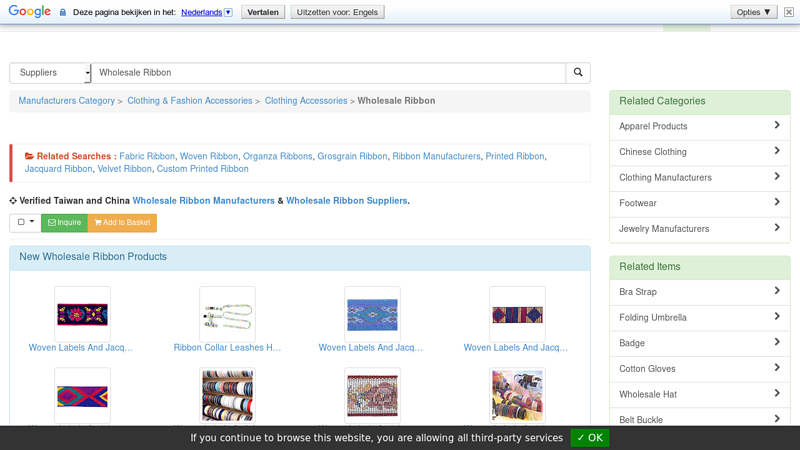Open the Nederlands language dropdown
The image size is (800, 450).
[207, 12]
